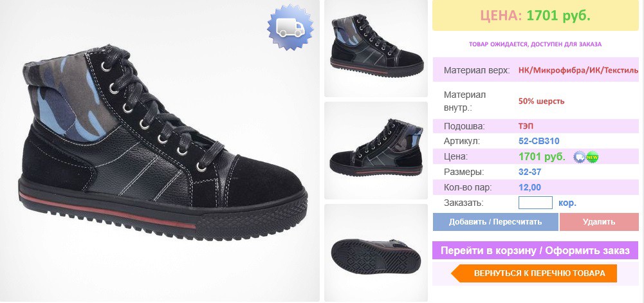644x303 pixels.
Task: Open the shoe sole thumbnail
Action: 376,253
